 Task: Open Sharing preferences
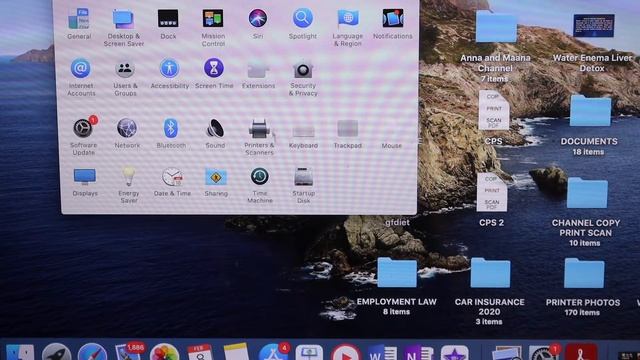216,177
